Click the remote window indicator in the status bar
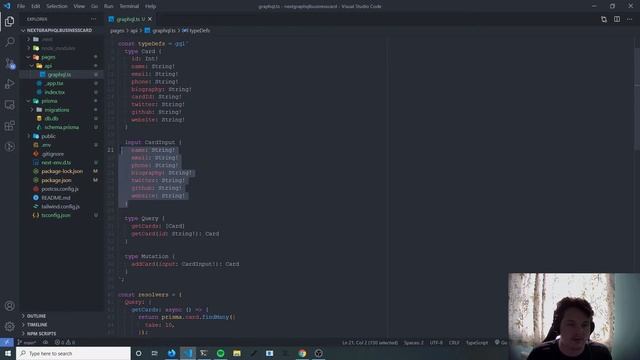 point(7,342)
